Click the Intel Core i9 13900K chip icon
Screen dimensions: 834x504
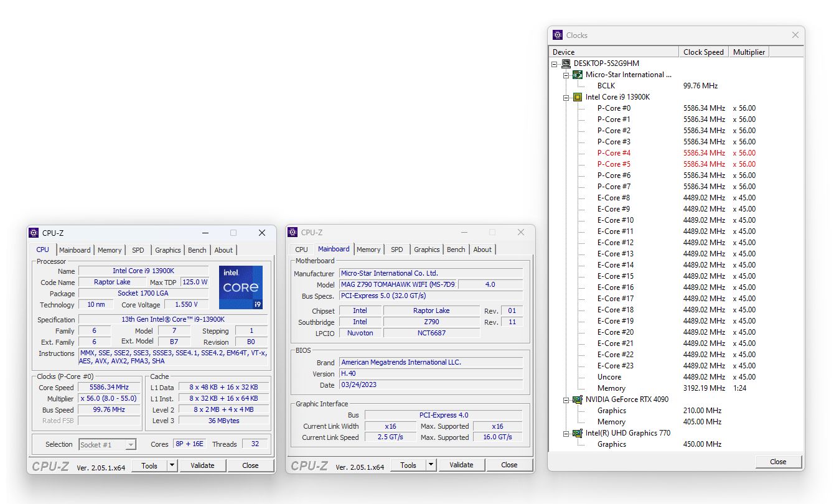tap(578, 97)
